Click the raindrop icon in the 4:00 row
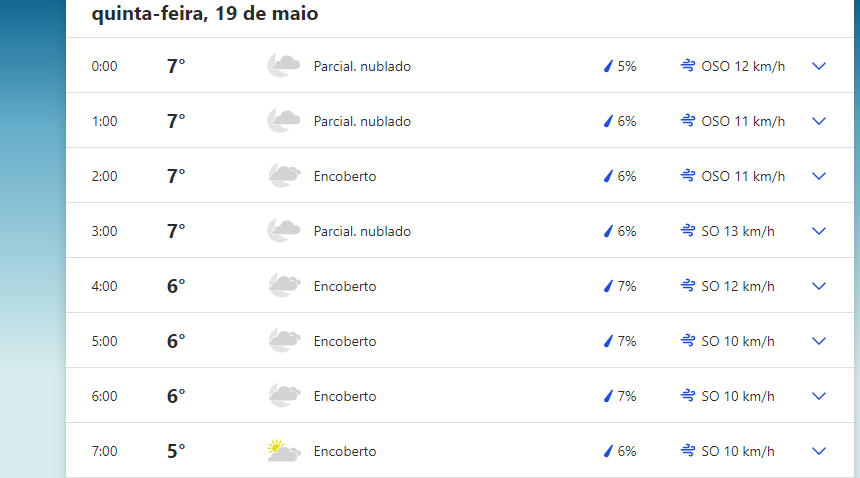Image resolution: width=860 pixels, height=478 pixels. coord(608,286)
